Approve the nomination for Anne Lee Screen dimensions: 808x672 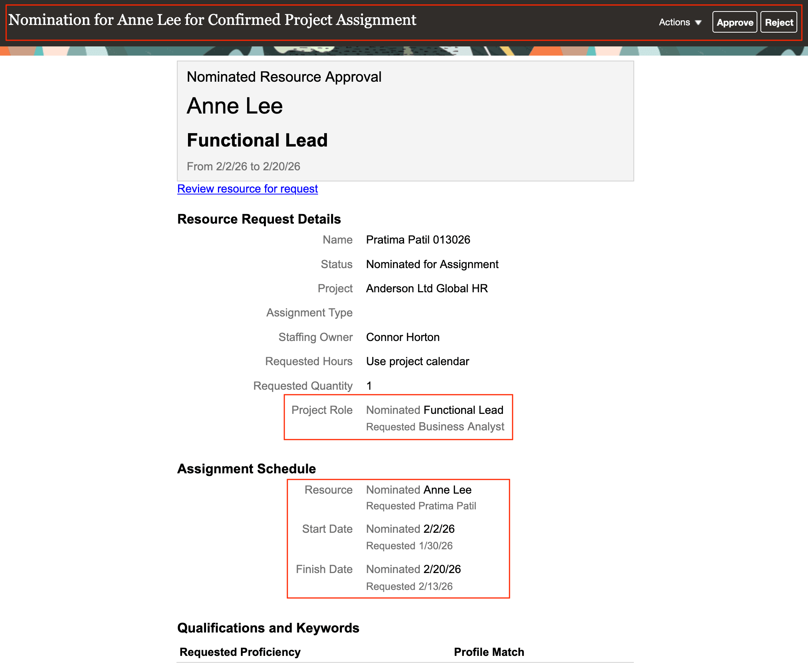[734, 22]
